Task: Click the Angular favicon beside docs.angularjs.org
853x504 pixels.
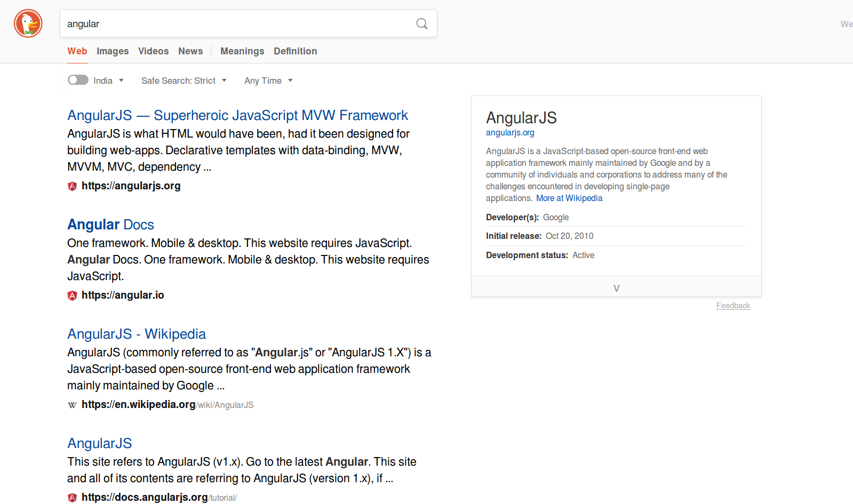Action: click(x=73, y=498)
